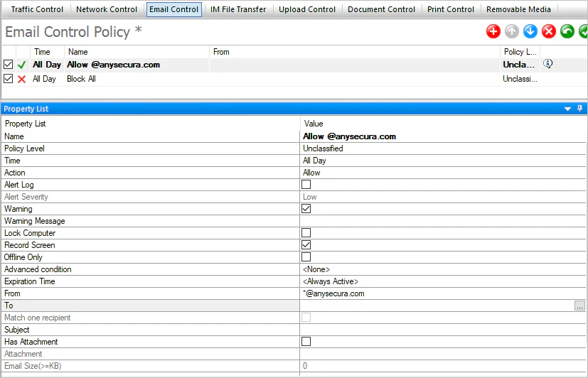Sort by the Time column header
This screenshot has width=588, height=378.
(x=47, y=52)
